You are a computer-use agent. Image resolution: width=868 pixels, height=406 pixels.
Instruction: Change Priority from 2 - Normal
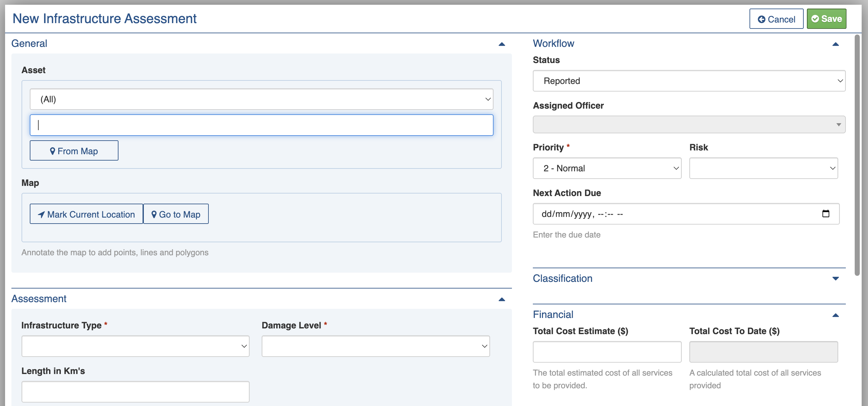click(607, 168)
